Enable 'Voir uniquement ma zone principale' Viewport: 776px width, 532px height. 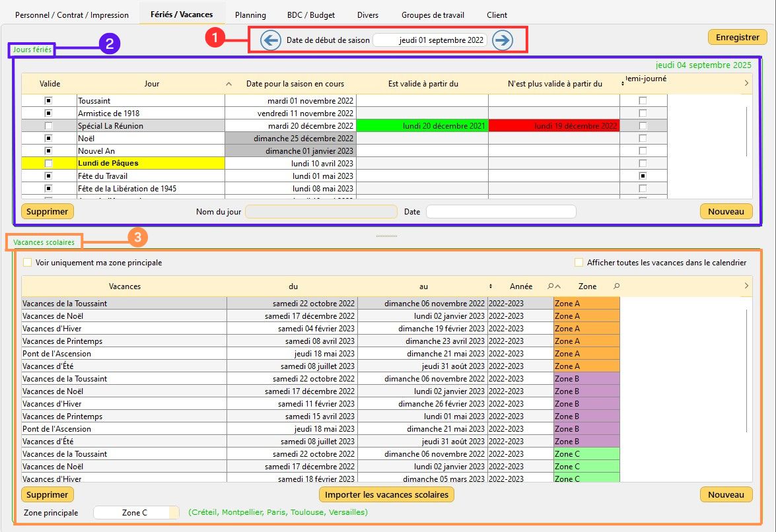[x=28, y=263]
